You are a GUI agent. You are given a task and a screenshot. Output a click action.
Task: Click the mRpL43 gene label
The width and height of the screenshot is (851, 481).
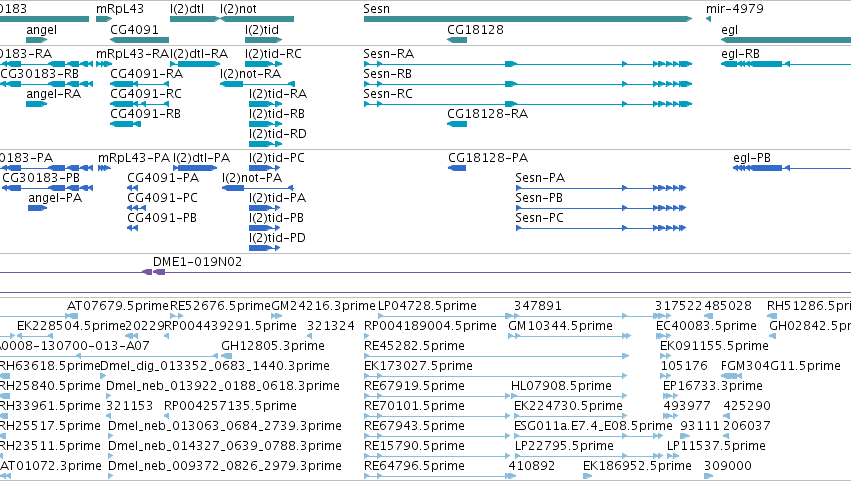click(120, 9)
